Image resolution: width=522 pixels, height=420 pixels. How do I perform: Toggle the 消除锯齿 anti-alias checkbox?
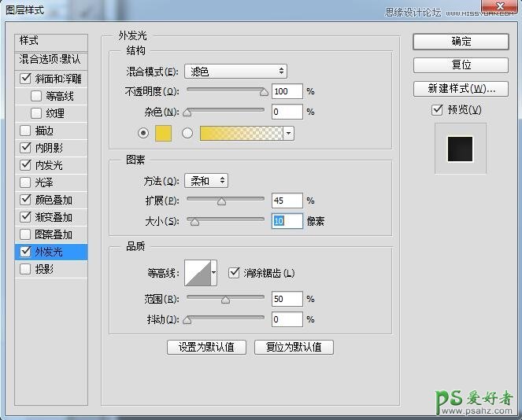234,273
